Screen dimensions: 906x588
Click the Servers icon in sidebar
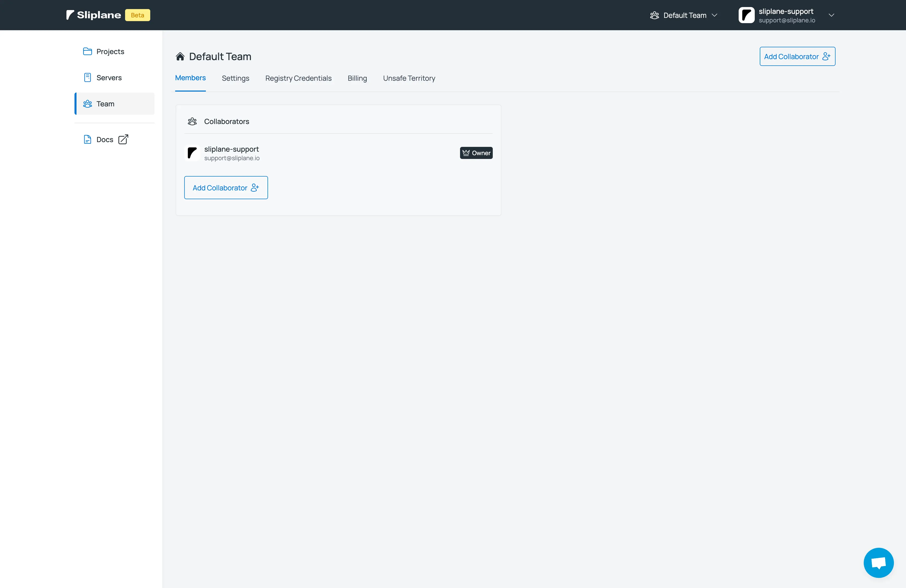pos(88,78)
